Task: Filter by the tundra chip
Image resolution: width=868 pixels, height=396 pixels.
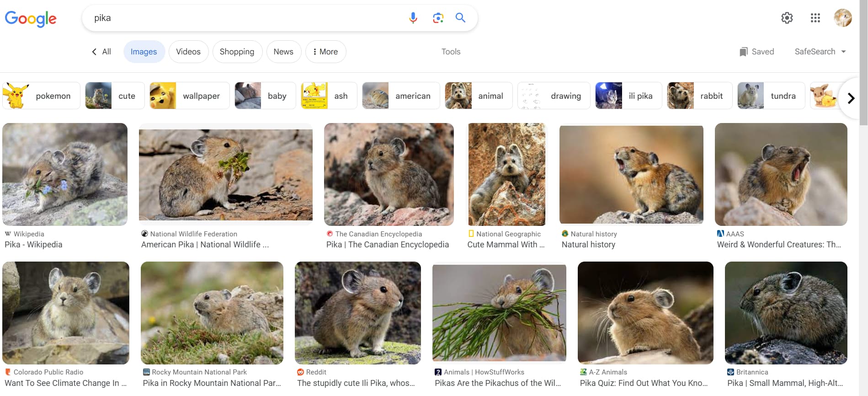Action: pos(771,96)
